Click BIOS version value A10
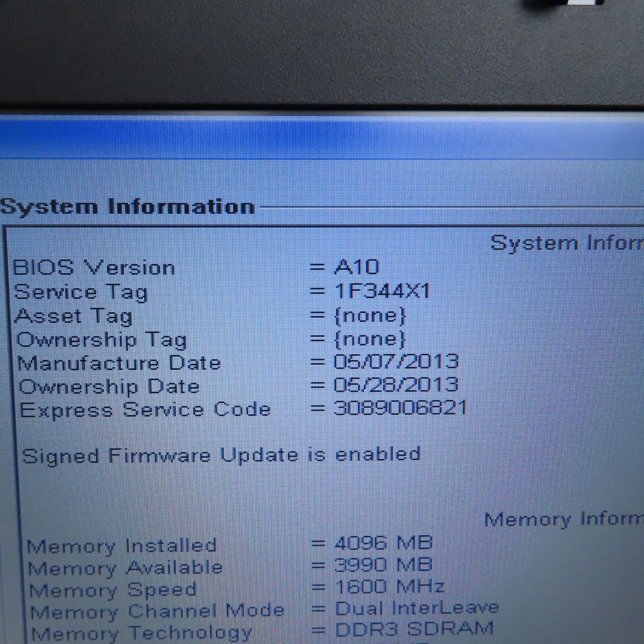Image resolution: width=644 pixels, height=644 pixels. 357,267
